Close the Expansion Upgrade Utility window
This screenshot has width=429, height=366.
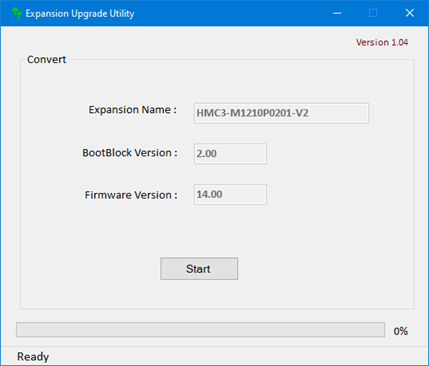(x=410, y=13)
